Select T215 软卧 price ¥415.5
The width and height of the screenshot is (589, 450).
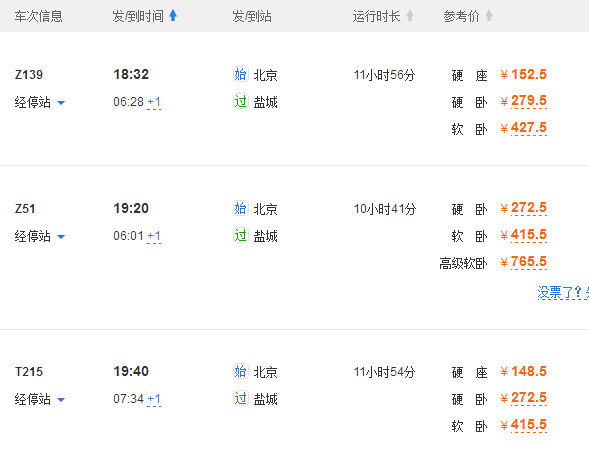pos(524,425)
